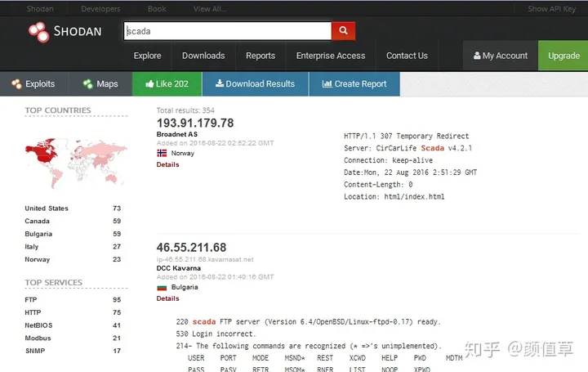Open Enterprise Access page
The width and height of the screenshot is (588, 372).
331,56
